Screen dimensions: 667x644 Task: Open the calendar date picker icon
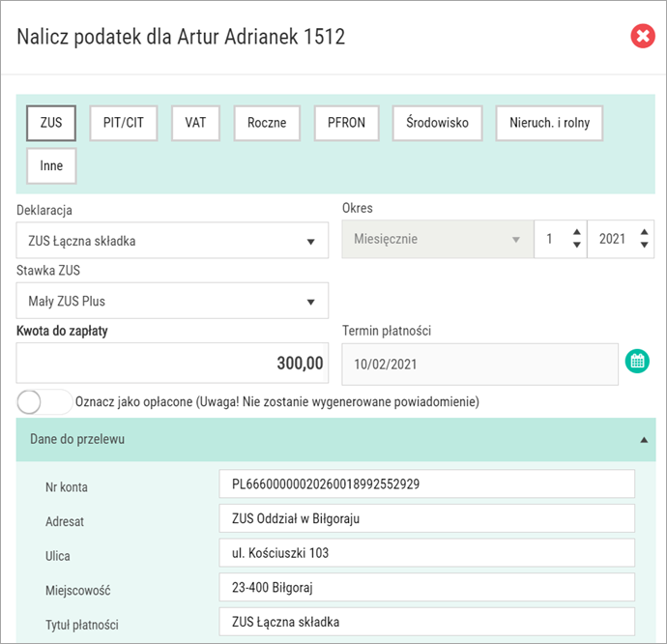[x=637, y=362]
